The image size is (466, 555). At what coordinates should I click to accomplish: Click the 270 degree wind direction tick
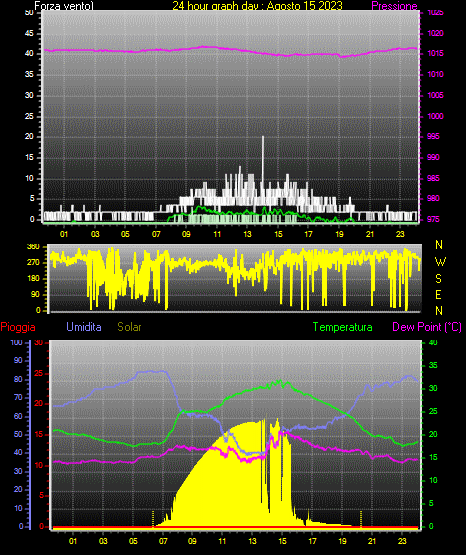[x=35, y=262]
